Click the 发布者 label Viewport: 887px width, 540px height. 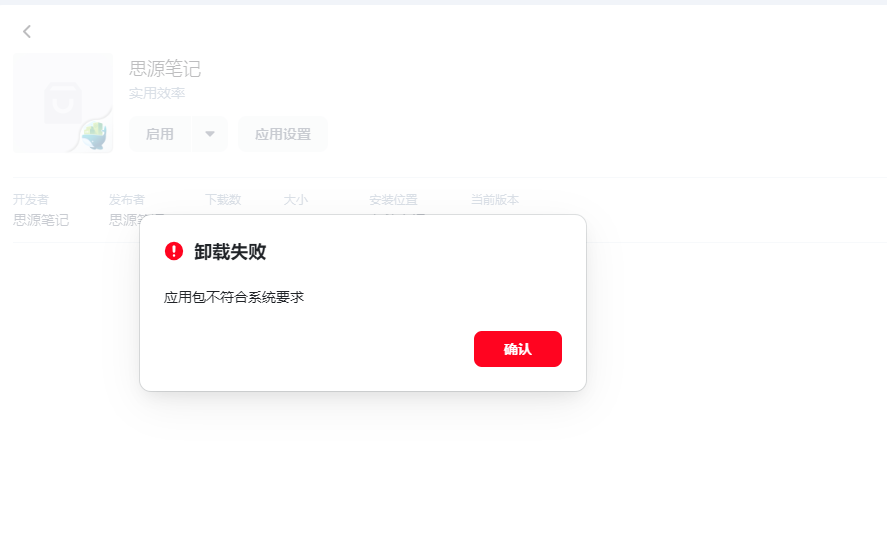coord(127,200)
